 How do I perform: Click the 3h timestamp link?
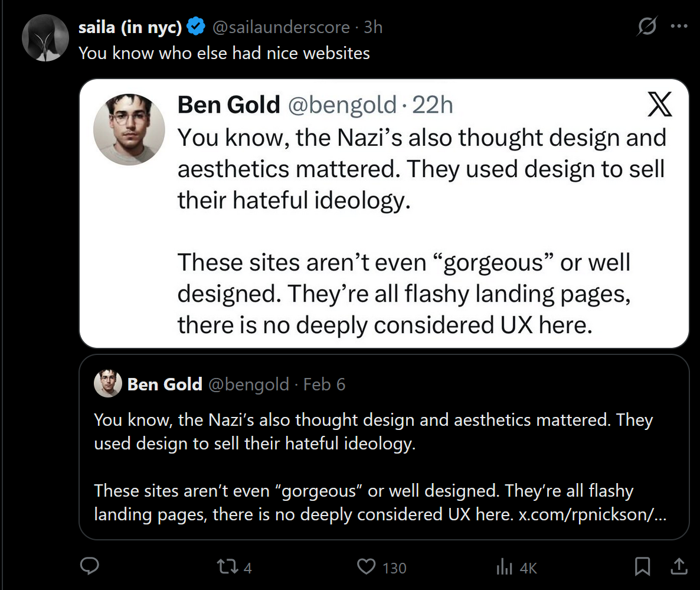[x=373, y=27]
